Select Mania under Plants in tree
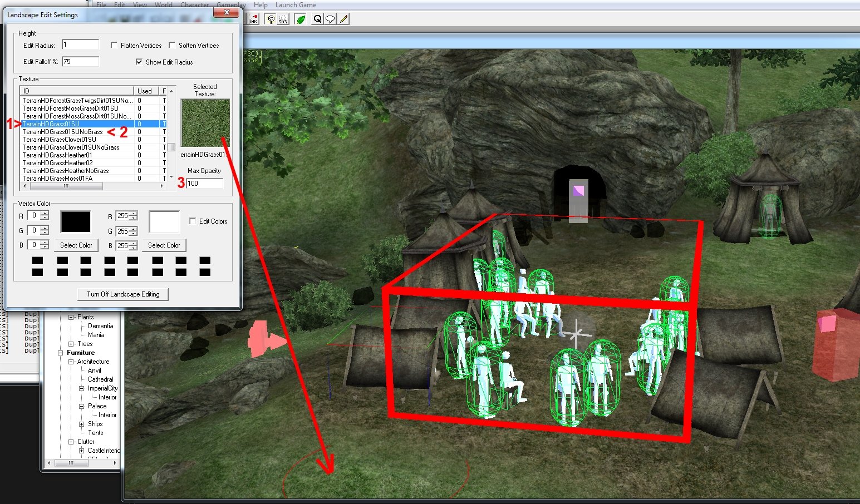The width and height of the screenshot is (860, 504). 96,335
